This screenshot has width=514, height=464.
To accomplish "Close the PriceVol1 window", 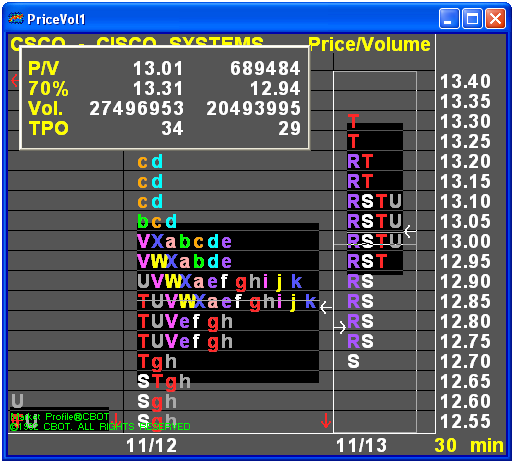I will coord(495,19).
